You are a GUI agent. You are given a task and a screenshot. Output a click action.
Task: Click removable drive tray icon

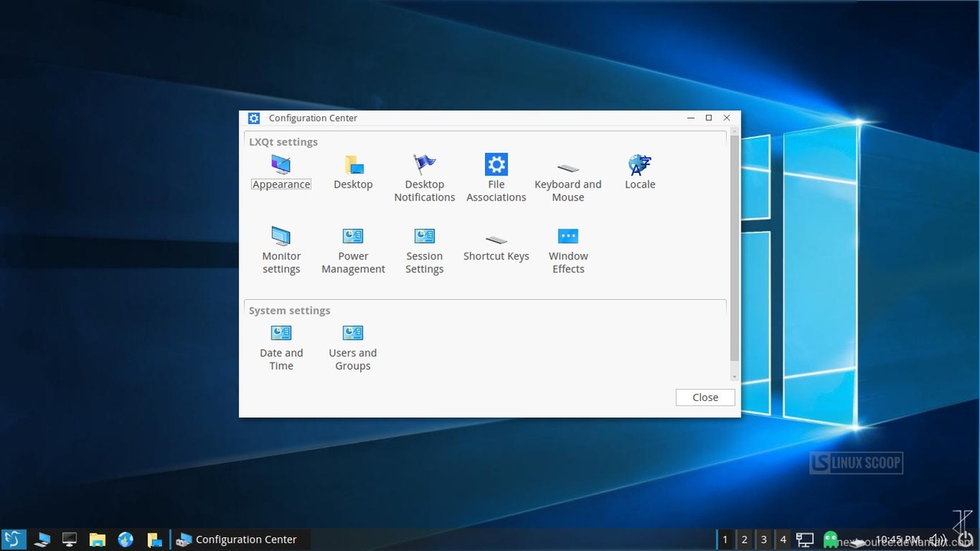pos(857,542)
